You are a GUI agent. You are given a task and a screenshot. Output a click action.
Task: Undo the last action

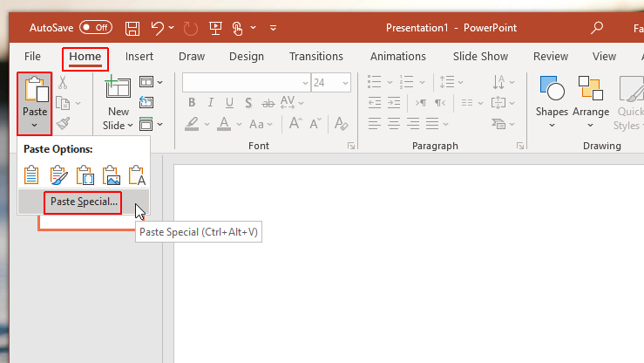click(x=158, y=28)
